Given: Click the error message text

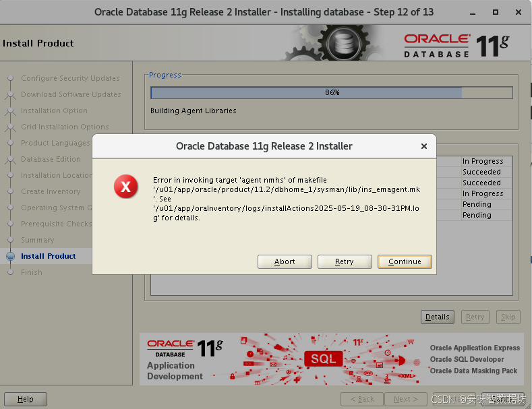Looking at the screenshot, I should pyautogui.click(x=287, y=199).
